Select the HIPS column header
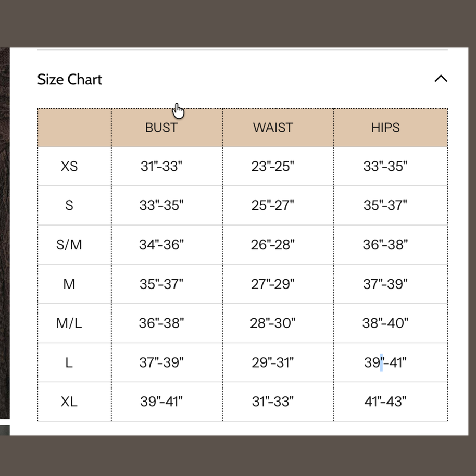476x476 pixels. pyautogui.click(x=385, y=128)
